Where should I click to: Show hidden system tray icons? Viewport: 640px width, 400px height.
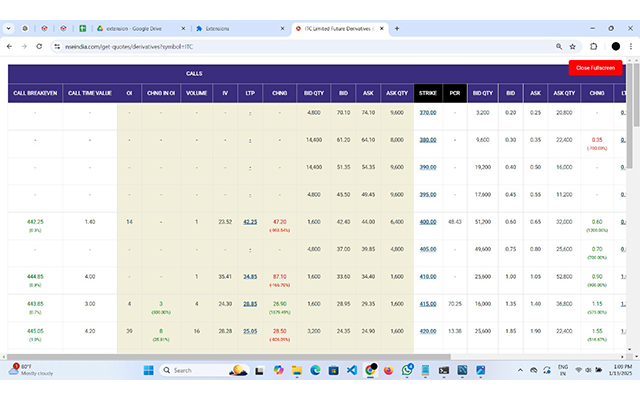coord(520,370)
